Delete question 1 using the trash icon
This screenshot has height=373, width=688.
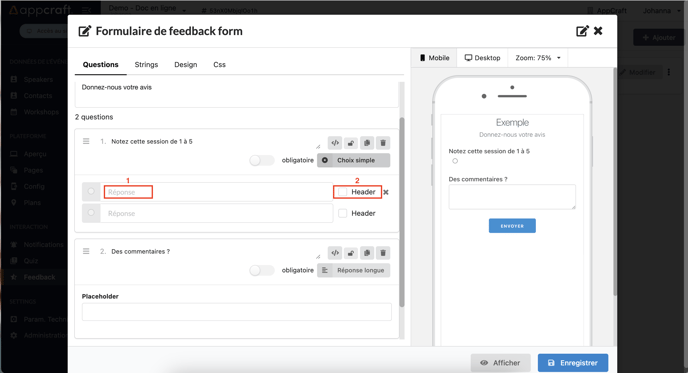tap(383, 143)
